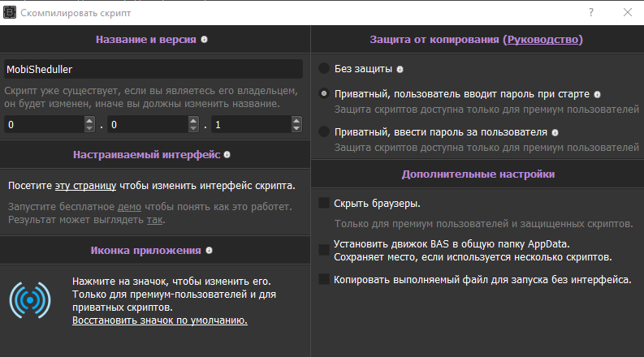Screen dimensions: 644x357
Task: Click the minor version field showing 0
Action: click(148, 124)
